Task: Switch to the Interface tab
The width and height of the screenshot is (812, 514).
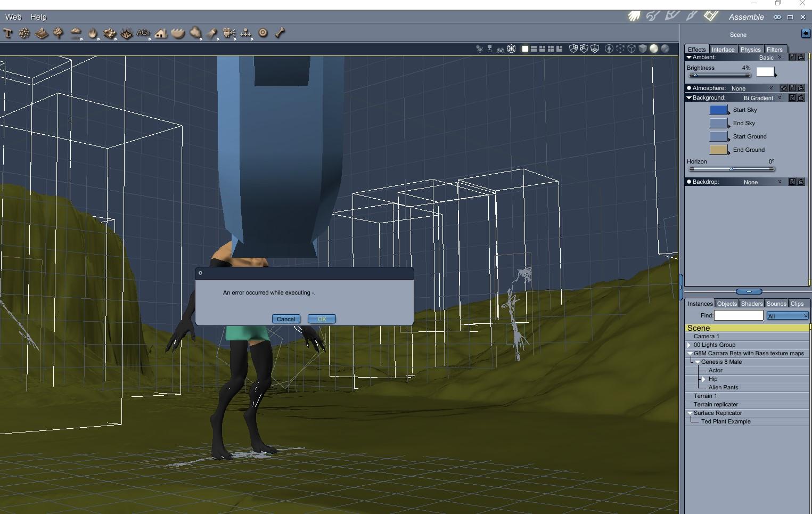Action: click(723, 50)
